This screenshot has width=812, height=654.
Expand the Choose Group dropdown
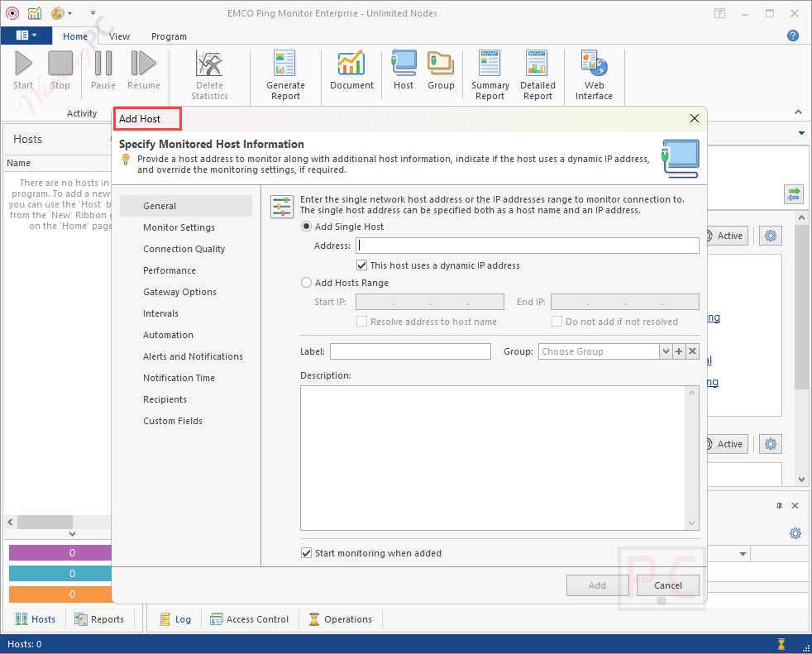(666, 351)
